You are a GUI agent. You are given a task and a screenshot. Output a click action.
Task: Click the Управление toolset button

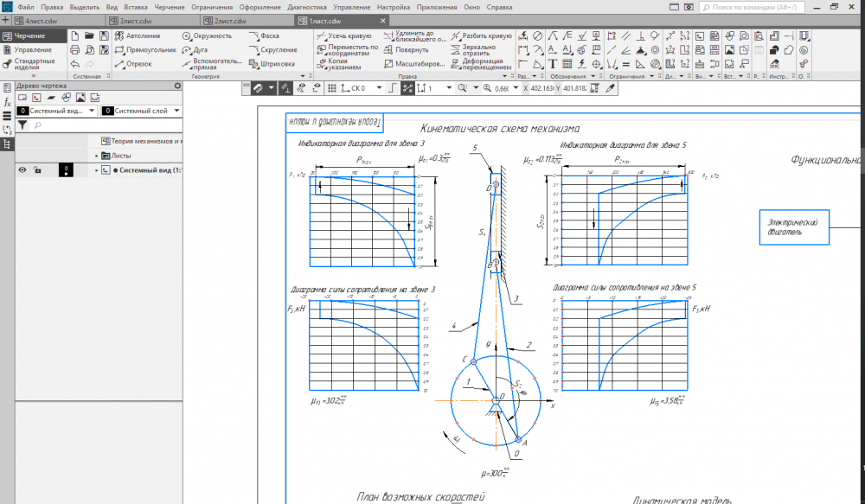click(32, 49)
